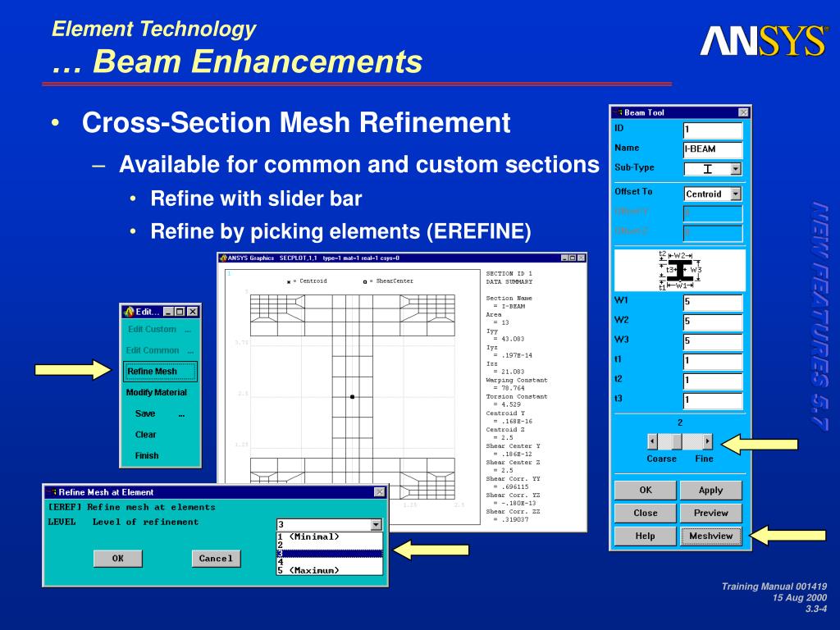Screen dimensions: 840x630
Task: Click the t2 value field
Action: coord(713,381)
